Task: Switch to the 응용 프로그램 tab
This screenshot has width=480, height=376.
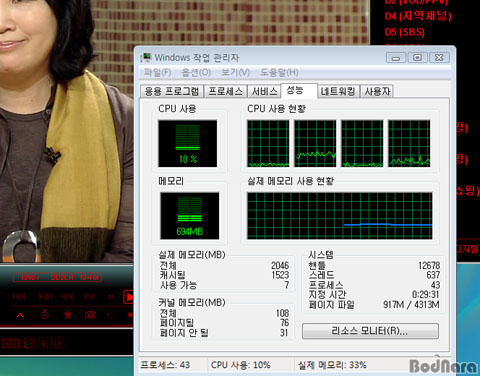Action: coord(172,91)
